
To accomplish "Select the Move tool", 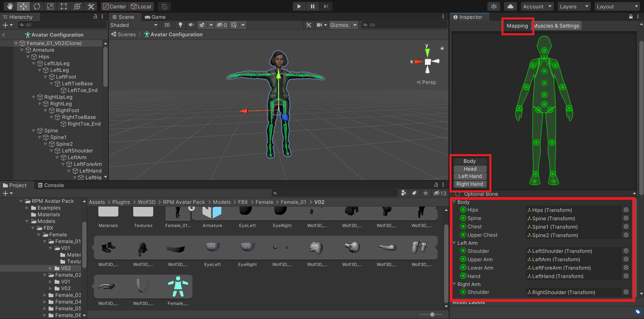I will click(23, 6).
